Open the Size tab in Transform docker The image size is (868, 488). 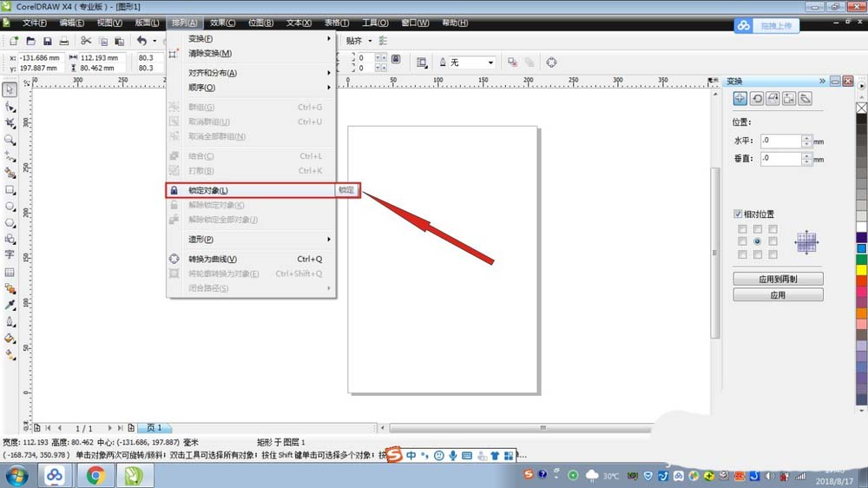tap(789, 99)
